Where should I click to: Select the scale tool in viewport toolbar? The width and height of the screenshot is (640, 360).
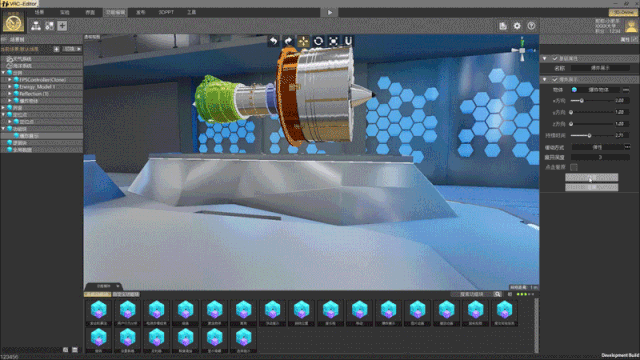tap(333, 41)
